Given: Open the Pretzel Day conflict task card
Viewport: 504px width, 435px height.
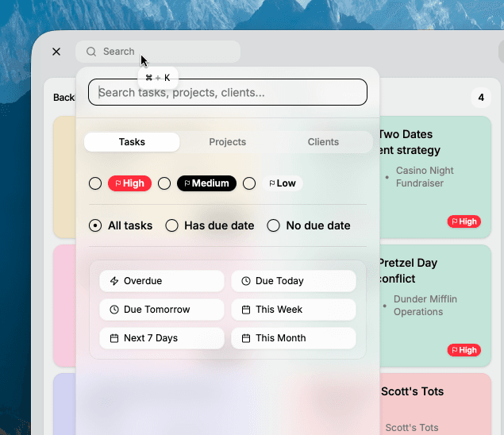Looking at the screenshot, I should click(x=435, y=306).
